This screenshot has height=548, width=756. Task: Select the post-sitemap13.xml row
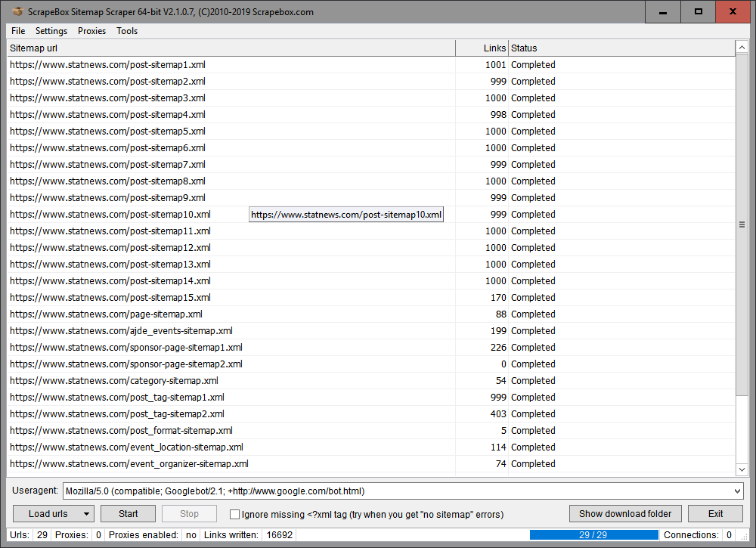click(x=371, y=265)
